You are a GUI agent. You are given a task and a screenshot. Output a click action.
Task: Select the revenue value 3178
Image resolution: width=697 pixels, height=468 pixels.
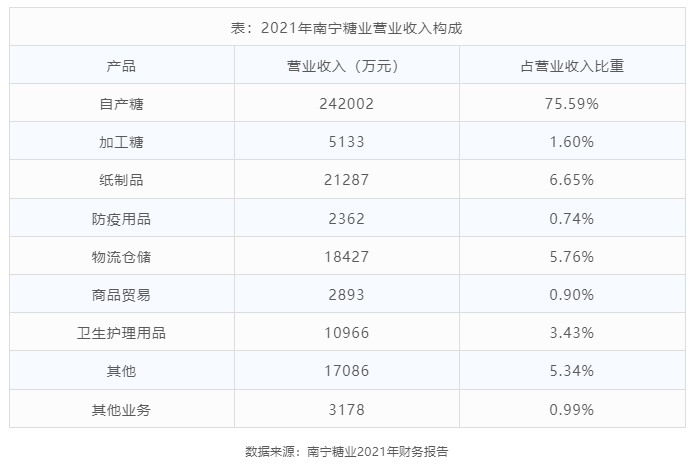[x=346, y=410]
